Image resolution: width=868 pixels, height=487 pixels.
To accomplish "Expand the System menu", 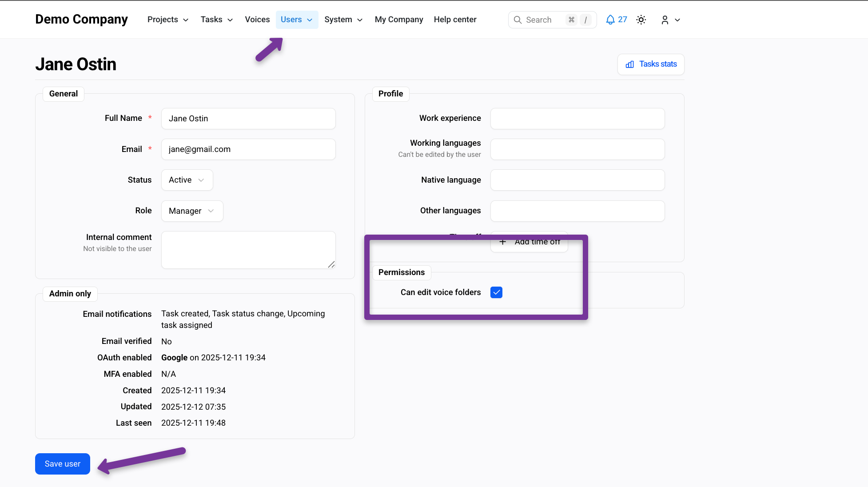I will tap(343, 20).
